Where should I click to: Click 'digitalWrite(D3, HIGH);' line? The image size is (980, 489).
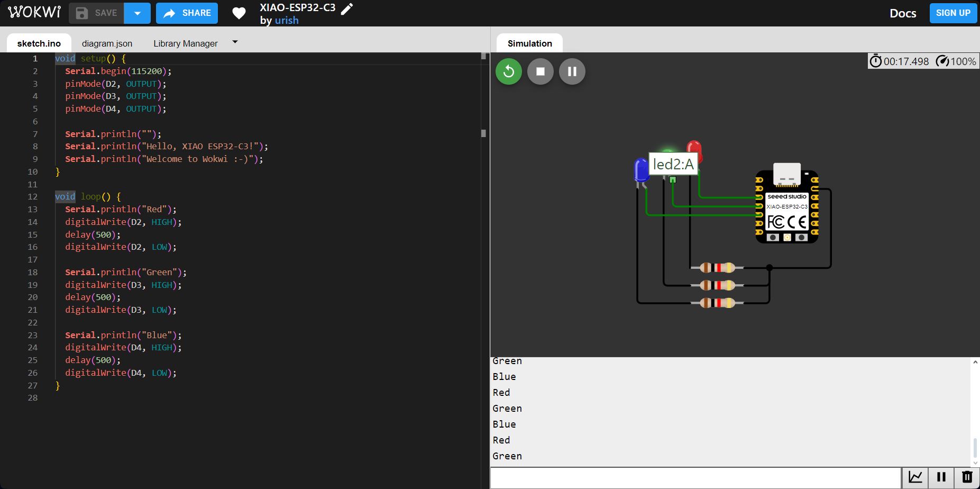point(123,285)
